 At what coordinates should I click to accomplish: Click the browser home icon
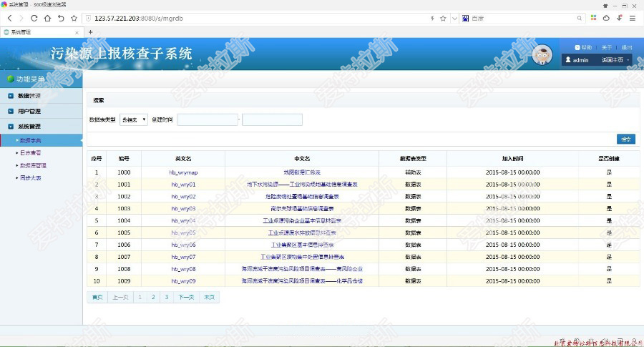point(47,18)
